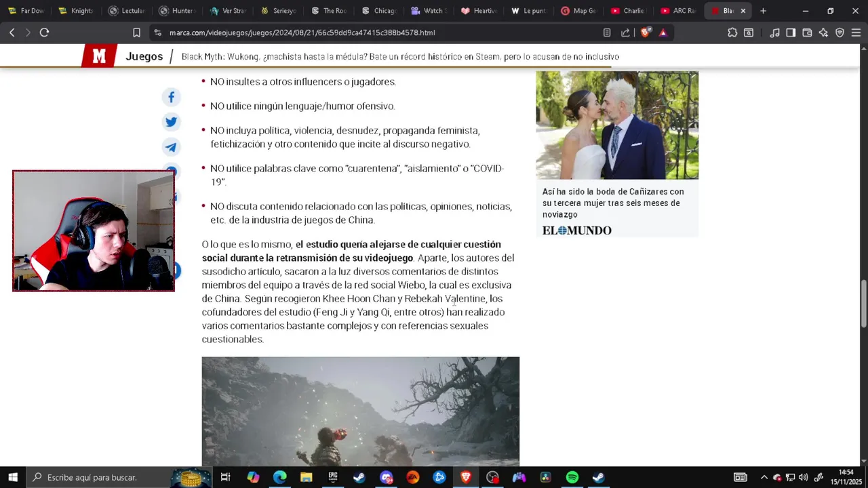
Task: Open the news and interests tray icon
Action: 740,477
